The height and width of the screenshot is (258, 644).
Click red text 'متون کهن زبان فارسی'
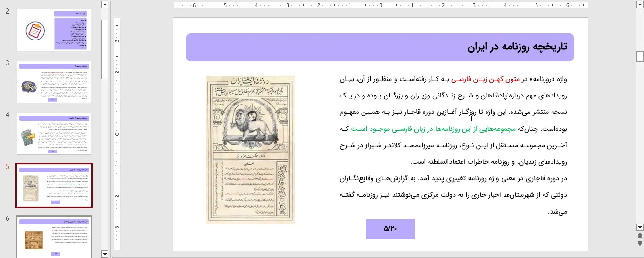[x=486, y=80]
